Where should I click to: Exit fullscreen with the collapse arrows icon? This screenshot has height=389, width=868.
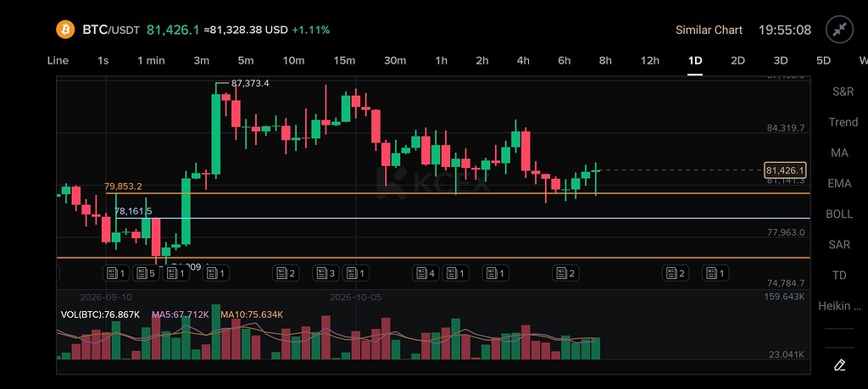click(839, 30)
